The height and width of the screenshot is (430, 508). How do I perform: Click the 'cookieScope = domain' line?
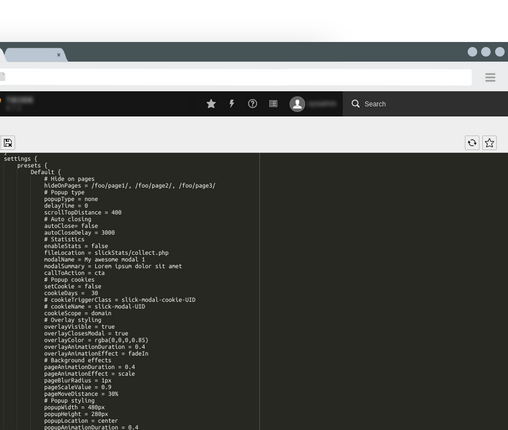[78, 313]
